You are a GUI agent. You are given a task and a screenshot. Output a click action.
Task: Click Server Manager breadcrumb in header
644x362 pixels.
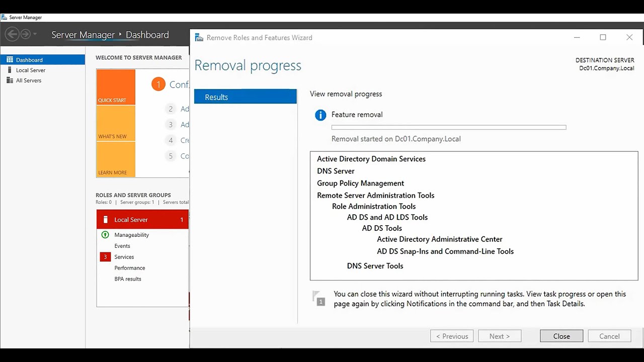[83, 35]
